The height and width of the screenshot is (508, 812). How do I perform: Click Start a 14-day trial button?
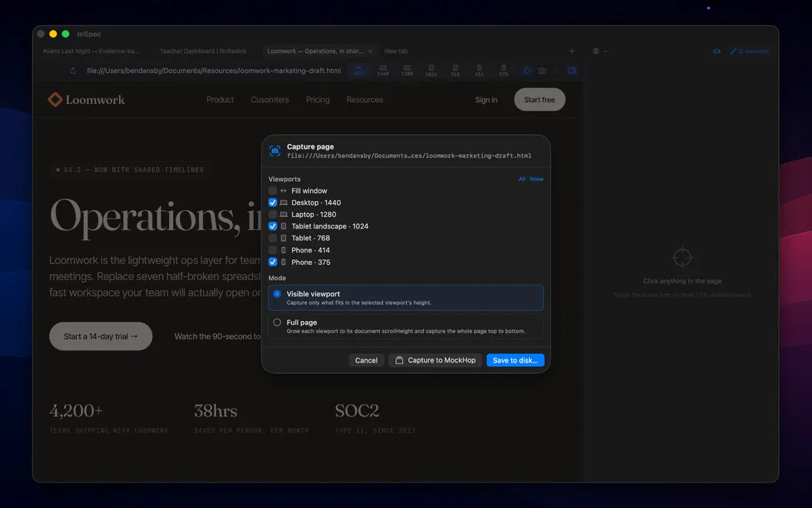pyautogui.click(x=101, y=336)
